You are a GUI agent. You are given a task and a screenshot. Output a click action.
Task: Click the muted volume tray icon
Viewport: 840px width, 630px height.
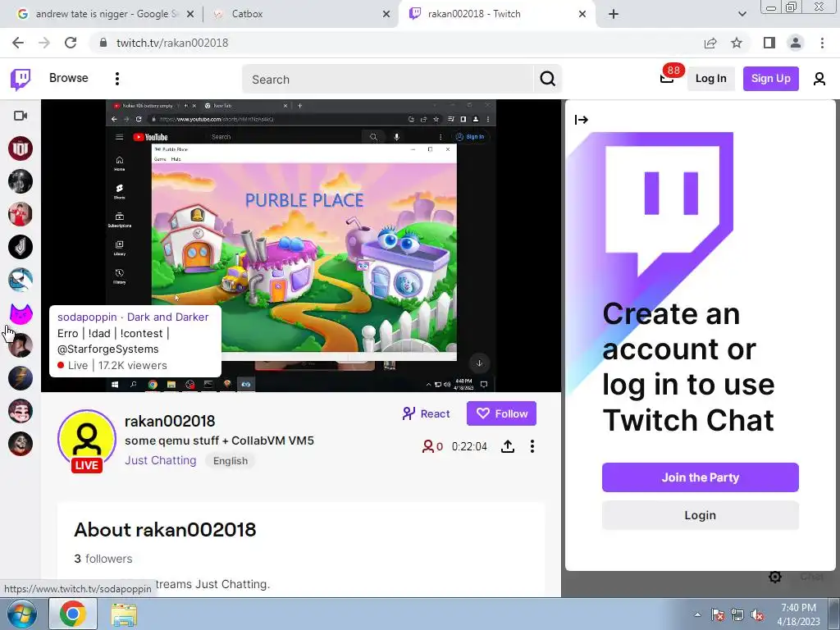pos(757,615)
